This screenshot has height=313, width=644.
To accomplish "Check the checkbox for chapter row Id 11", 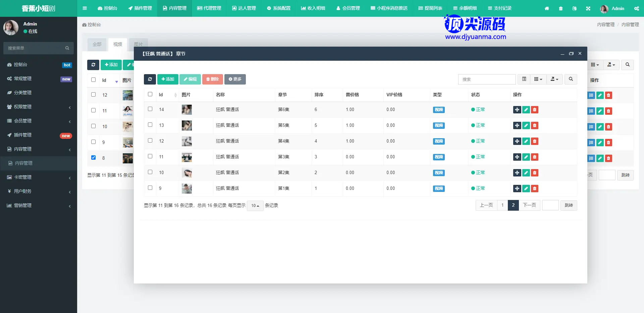I will [x=150, y=156].
